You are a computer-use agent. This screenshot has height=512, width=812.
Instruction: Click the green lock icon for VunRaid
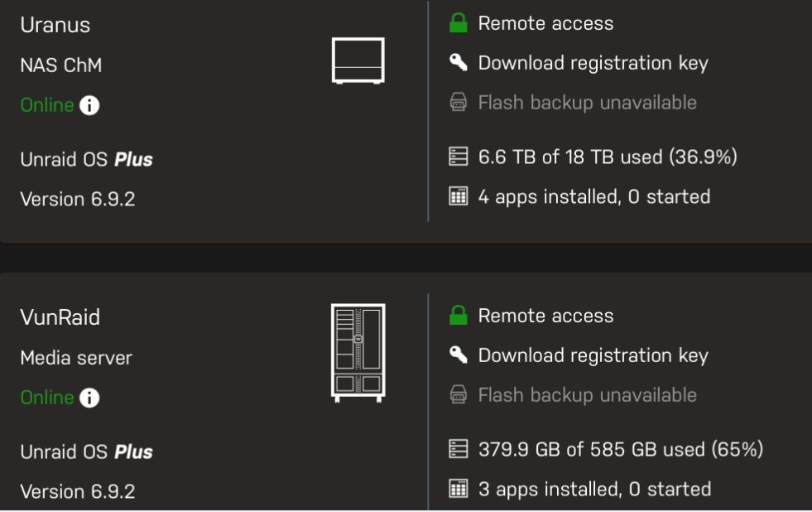pyautogui.click(x=459, y=315)
